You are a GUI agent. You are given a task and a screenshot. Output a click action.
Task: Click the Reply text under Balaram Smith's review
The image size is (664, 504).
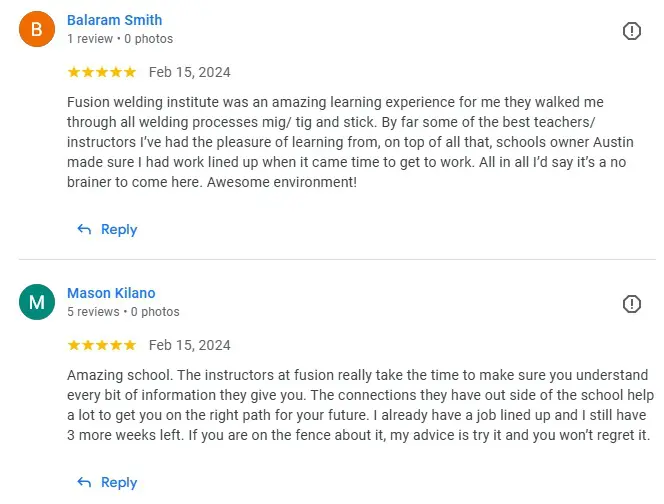(x=119, y=230)
